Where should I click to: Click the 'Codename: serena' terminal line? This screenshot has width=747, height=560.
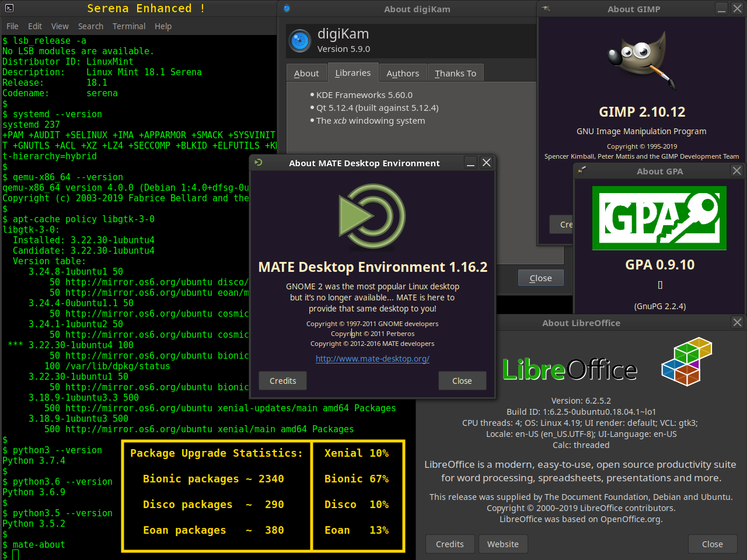[x=60, y=93]
